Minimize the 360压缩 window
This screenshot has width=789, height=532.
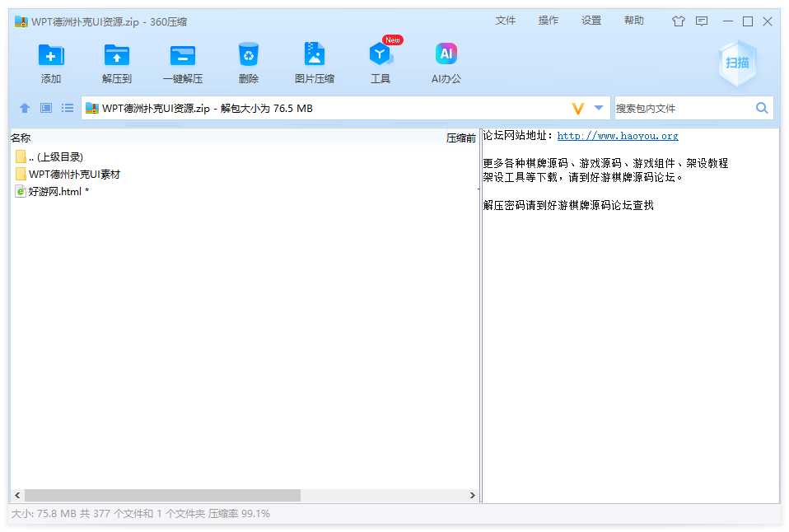(x=727, y=21)
